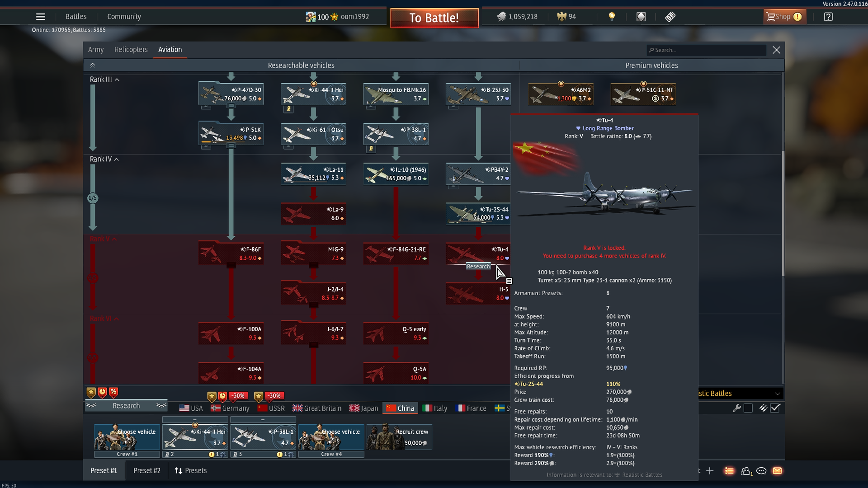Collapse the tree header with up chevron
The width and height of the screenshot is (868, 488).
(92, 66)
